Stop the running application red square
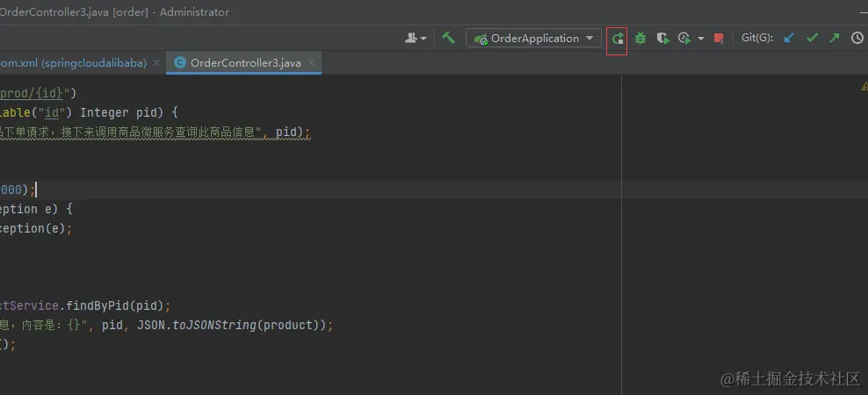The height and width of the screenshot is (395, 868). [x=719, y=38]
